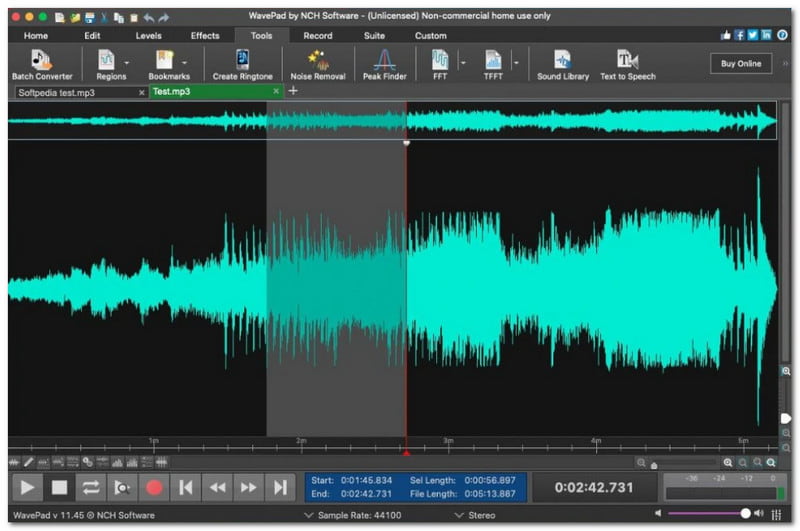
Task: Click the horizontal zoom slider handle
Action: coord(654,465)
